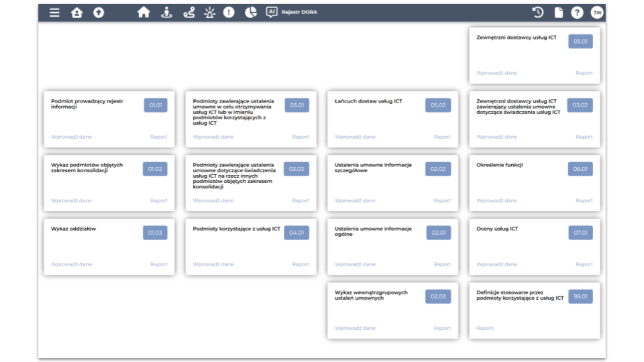Click the alarm siren light icon
Screen dimensions: 644x362
pos(209,13)
